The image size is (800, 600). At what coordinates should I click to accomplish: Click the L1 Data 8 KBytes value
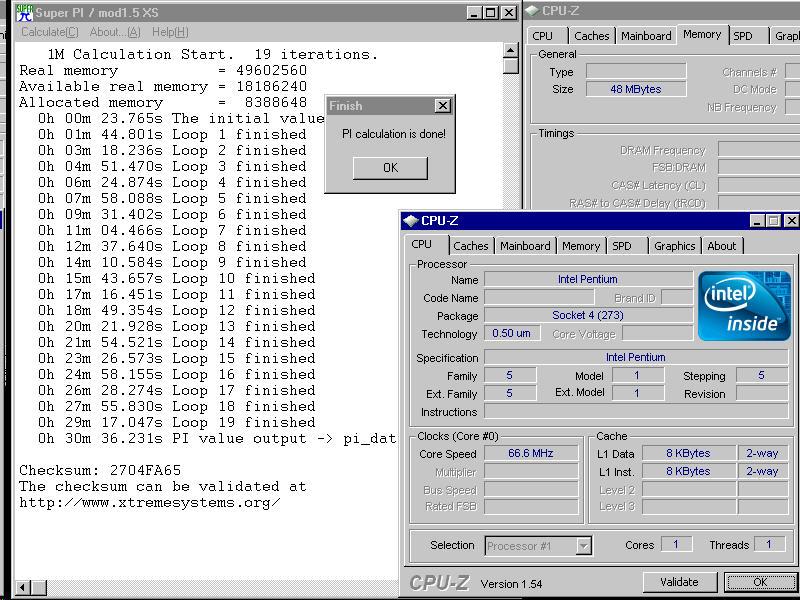click(x=688, y=453)
